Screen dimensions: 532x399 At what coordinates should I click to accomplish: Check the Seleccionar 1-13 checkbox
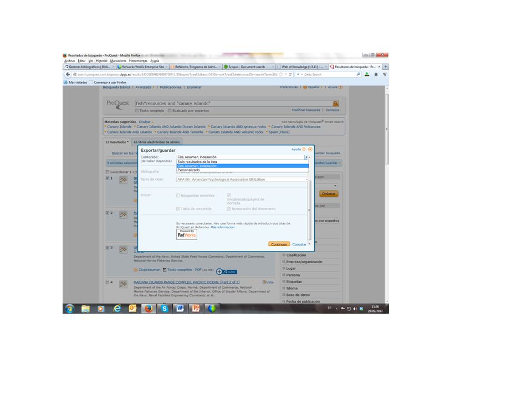point(108,172)
